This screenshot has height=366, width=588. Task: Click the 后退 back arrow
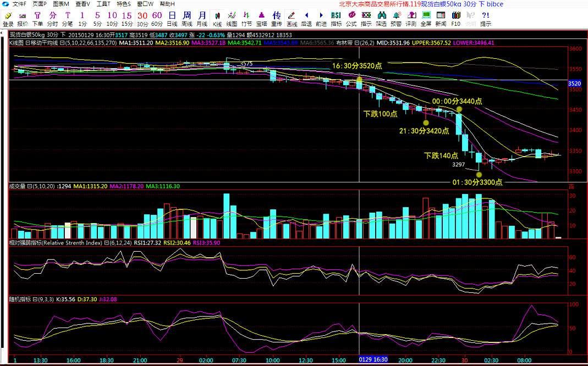click(306, 19)
